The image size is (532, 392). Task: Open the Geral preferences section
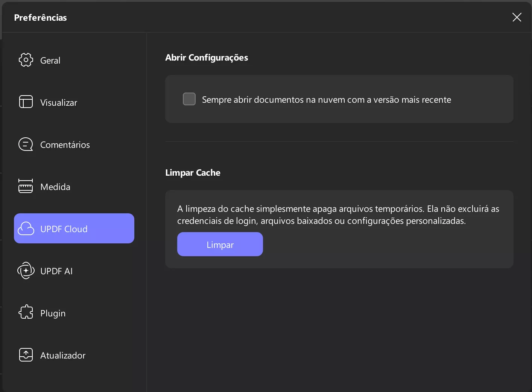click(x=74, y=60)
